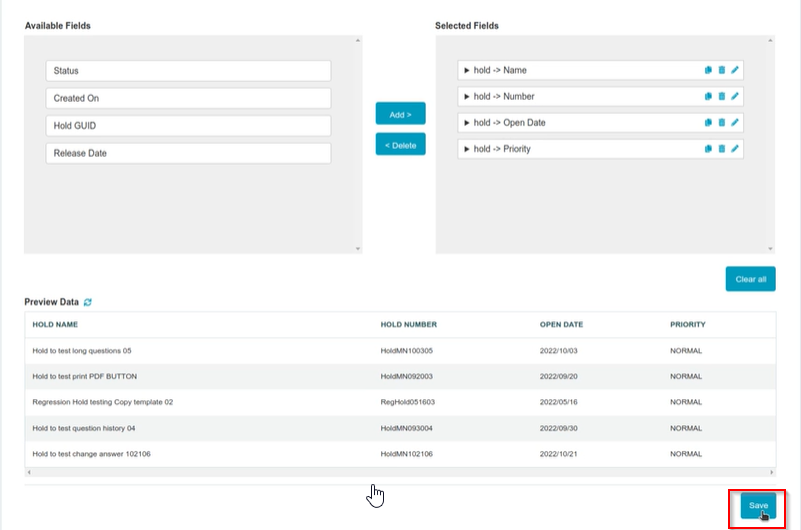Screen dimensions: 801x530
Task: Select the Release Date available field
Action: pyautogui.click(x=189, y=153)
